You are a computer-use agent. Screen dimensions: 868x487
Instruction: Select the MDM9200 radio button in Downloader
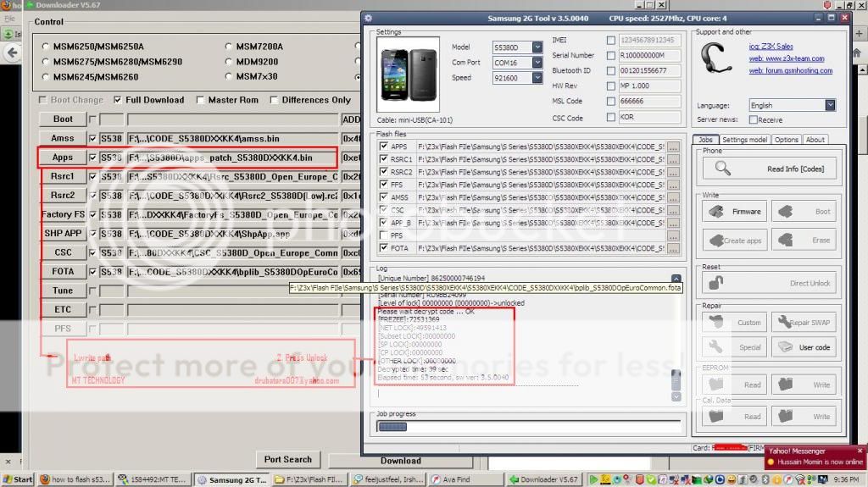228,62
